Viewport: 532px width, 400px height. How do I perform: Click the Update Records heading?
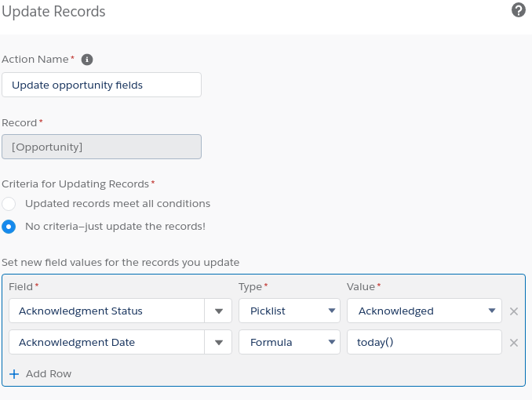tap(53, 12)
